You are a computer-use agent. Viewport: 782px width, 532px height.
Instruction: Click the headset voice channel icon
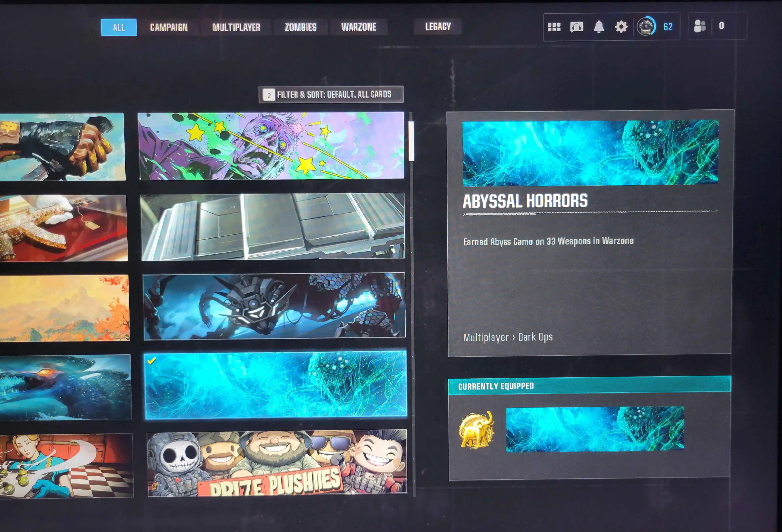tap(576, 27)
